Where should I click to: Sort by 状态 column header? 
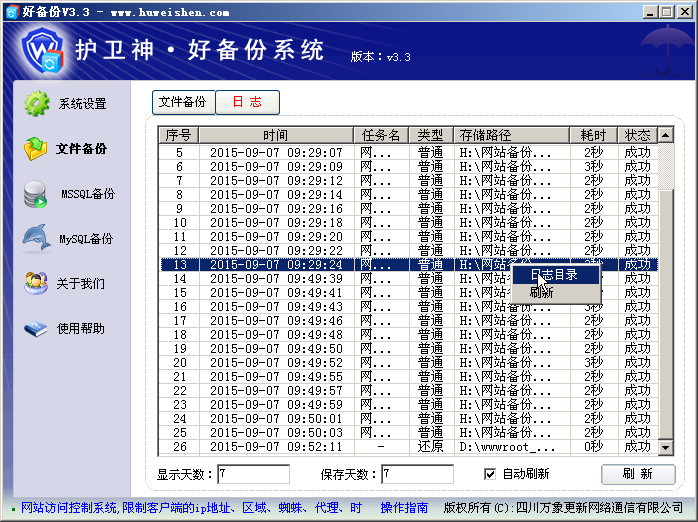pos(637,135)
